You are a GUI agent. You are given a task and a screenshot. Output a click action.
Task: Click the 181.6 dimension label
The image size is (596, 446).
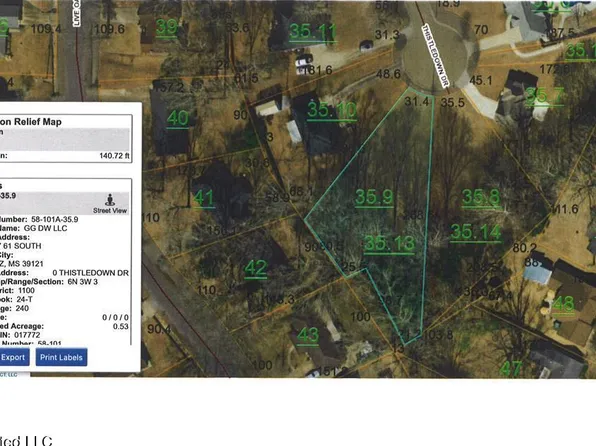317,70
